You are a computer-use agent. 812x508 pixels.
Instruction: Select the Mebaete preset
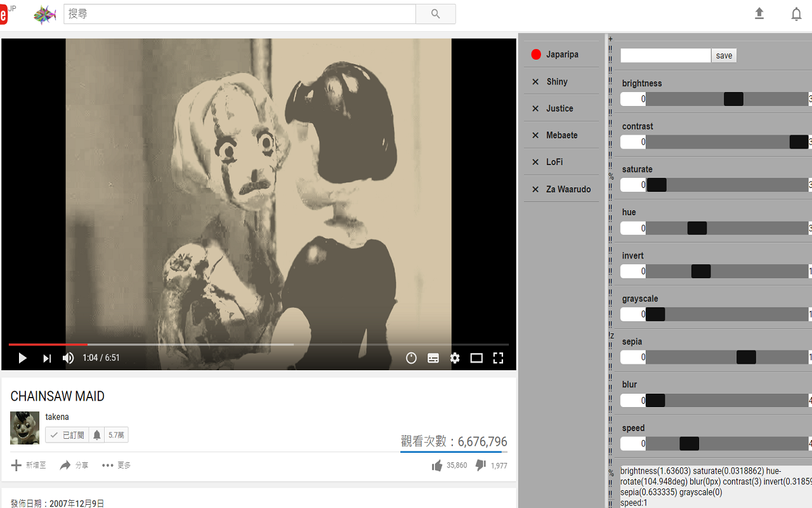(562, 135)
